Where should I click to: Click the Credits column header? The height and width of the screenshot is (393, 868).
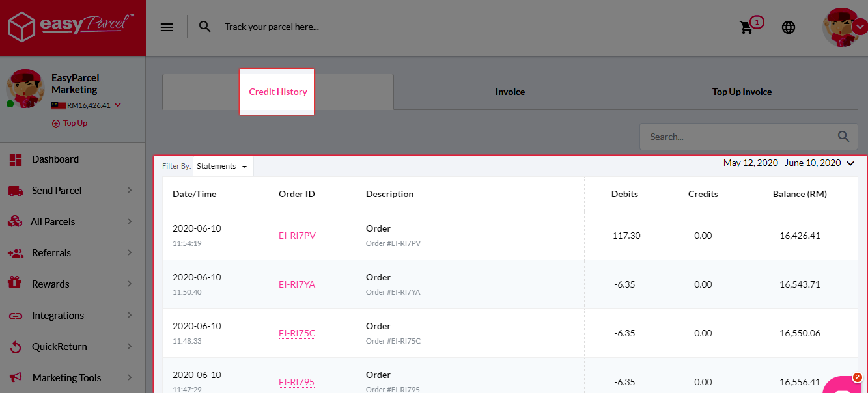coord(703,194)
